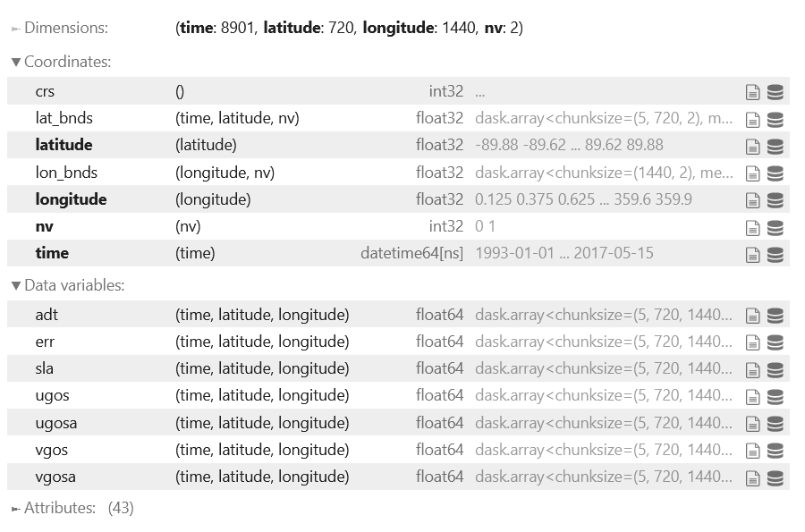Screen dimensions: 805x532
Task: Open attributes document icon for sla
Action: coord(753,368)
